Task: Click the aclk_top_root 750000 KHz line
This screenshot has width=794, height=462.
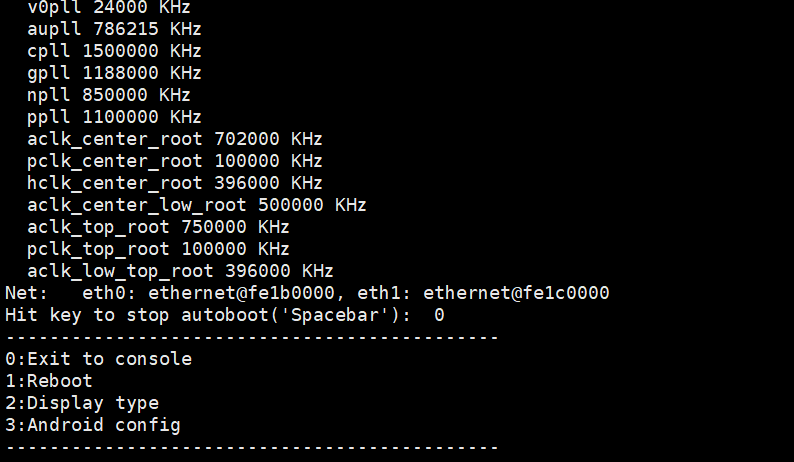Action: click(158, 227)
